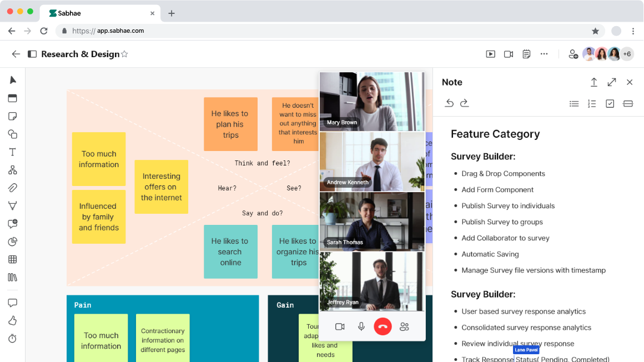Open browser three-dot menu

point(633,31)
